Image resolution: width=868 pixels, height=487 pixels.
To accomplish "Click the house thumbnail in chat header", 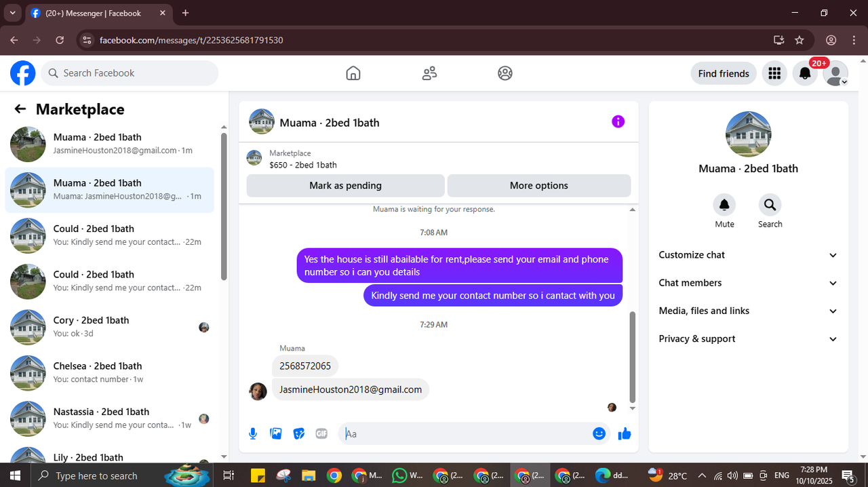I will pos(262,121).
